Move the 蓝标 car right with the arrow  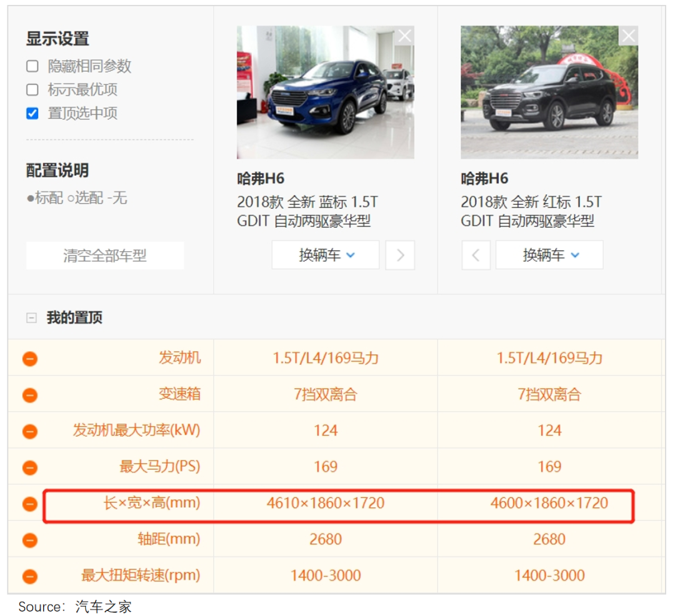coord(400,255)
